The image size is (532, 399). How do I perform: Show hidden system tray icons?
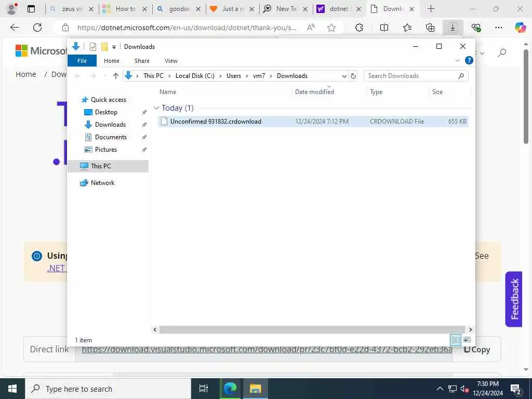[x=440, y=389]
